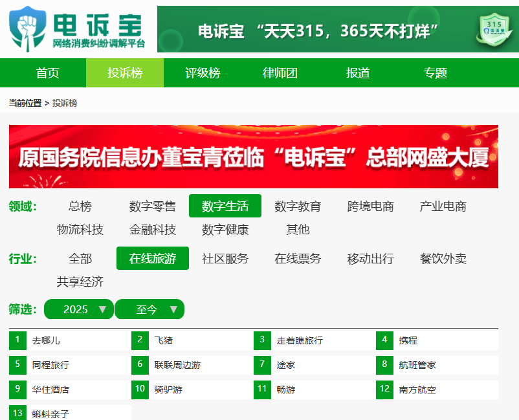Choose the 在线旅游 industry filter
This screenshot has width=519, height=420.
(153, 258)
